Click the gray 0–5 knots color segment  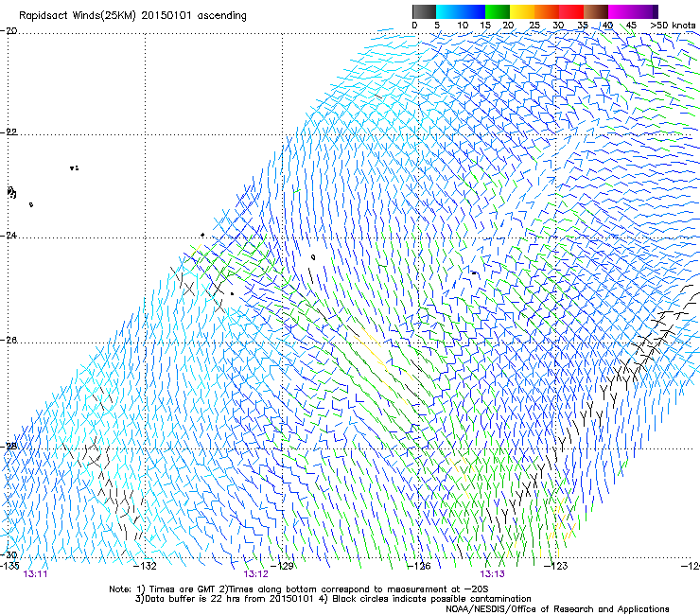point(424,11)
